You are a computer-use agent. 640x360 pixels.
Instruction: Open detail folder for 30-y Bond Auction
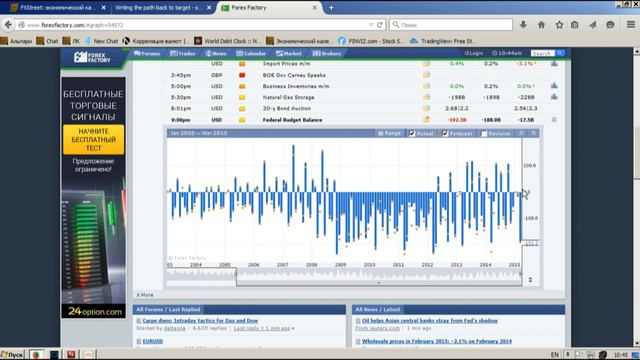pyautogui.click(x=426, y=109)
